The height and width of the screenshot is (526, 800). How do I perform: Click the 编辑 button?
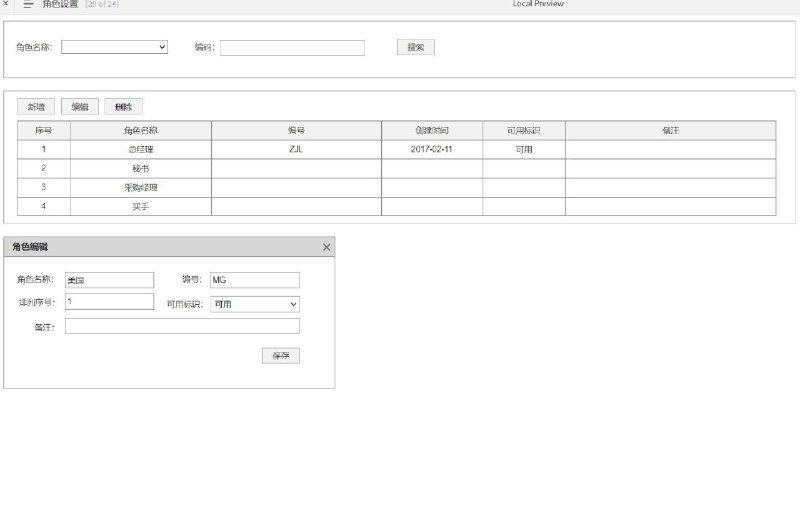[80, 107]
